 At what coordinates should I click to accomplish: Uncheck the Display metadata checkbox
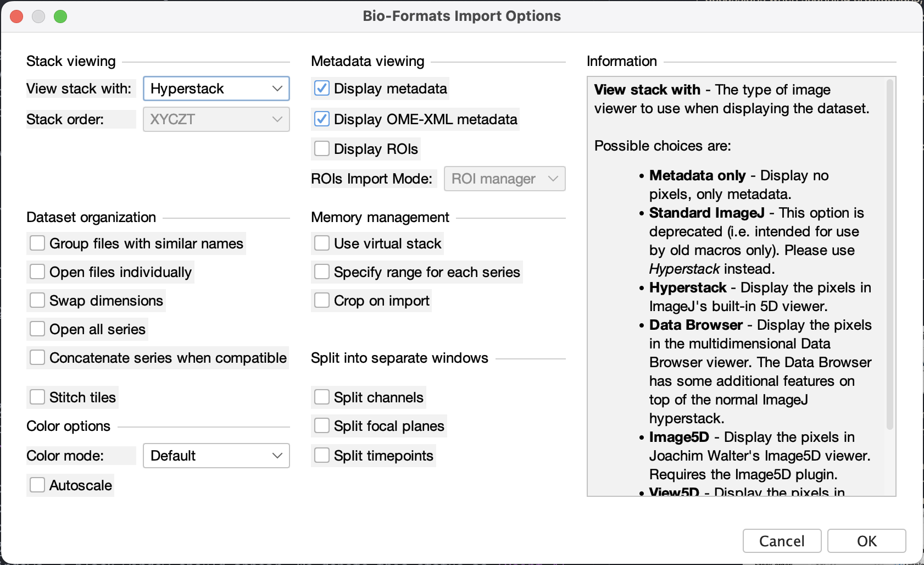click(322, 88)
